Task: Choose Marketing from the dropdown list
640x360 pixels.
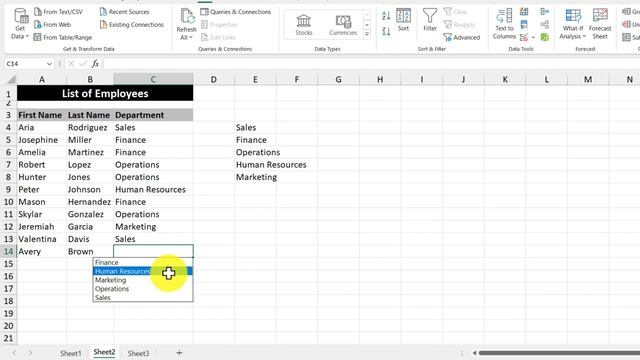Action: point(142,280)
